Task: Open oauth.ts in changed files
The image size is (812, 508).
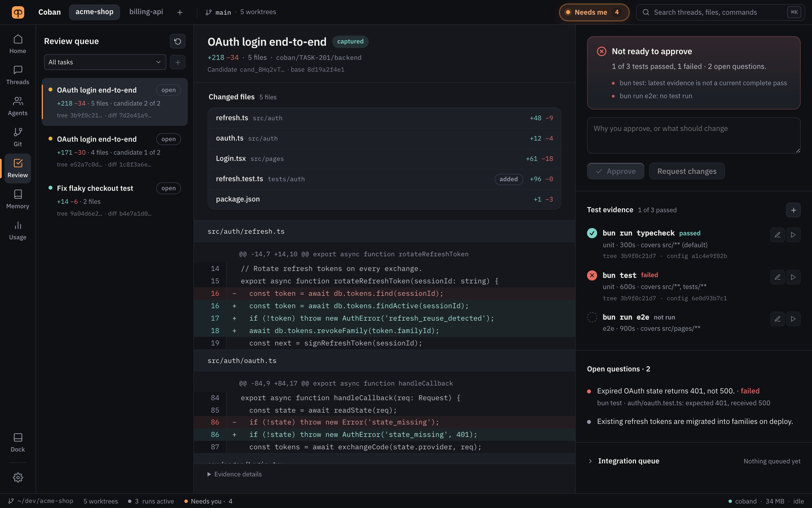Action: point(384,138)
